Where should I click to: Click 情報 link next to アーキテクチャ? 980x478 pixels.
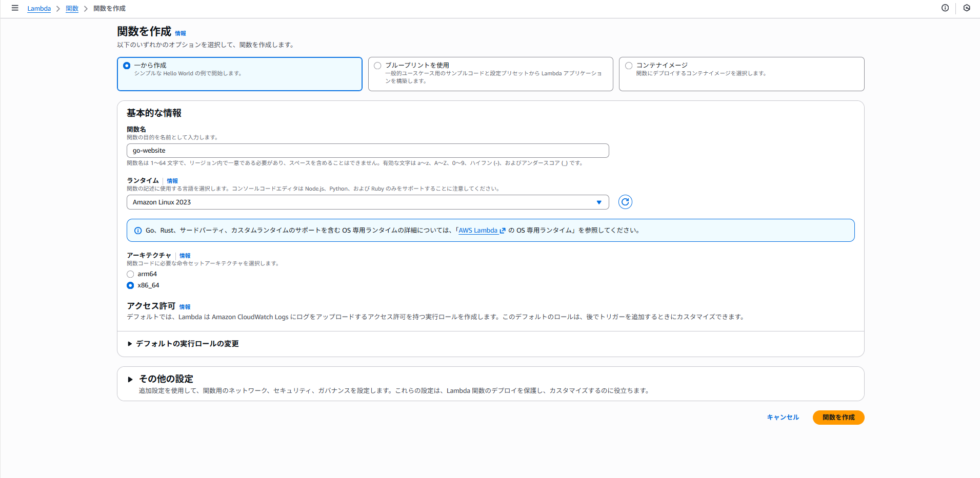(x=185, y=256)
